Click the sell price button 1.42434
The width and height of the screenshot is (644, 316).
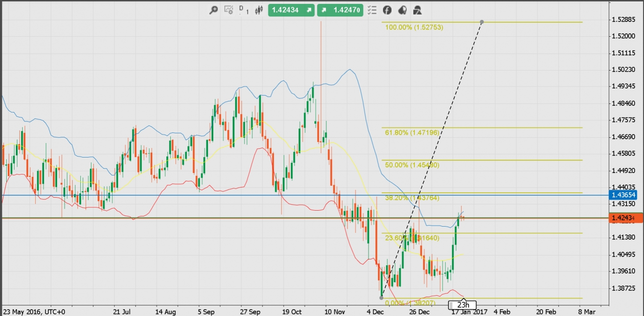click(292, 10)
